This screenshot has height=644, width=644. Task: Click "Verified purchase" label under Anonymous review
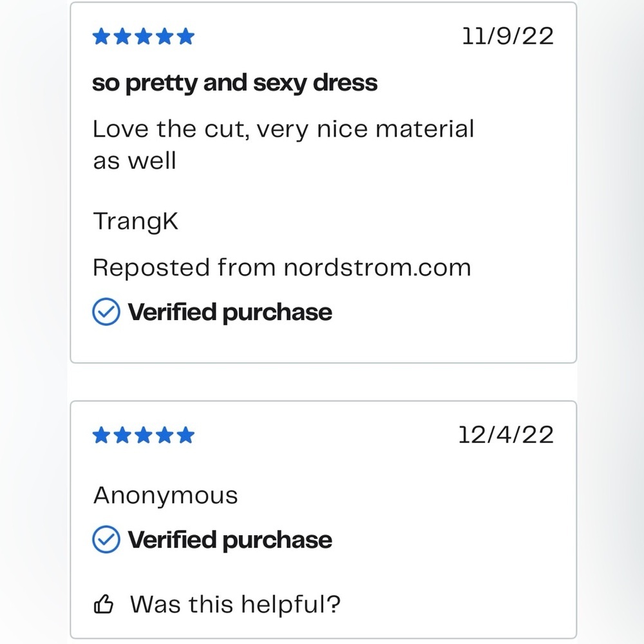(230, 540)
